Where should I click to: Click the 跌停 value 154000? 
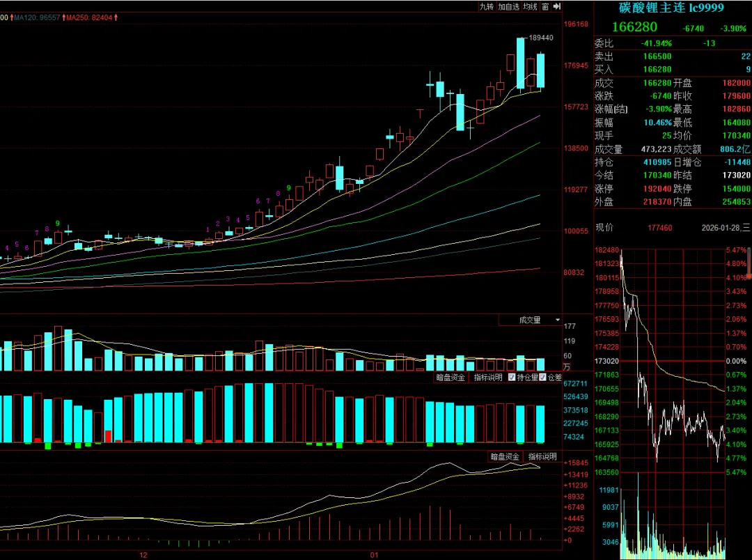click(x=737, y=189)
